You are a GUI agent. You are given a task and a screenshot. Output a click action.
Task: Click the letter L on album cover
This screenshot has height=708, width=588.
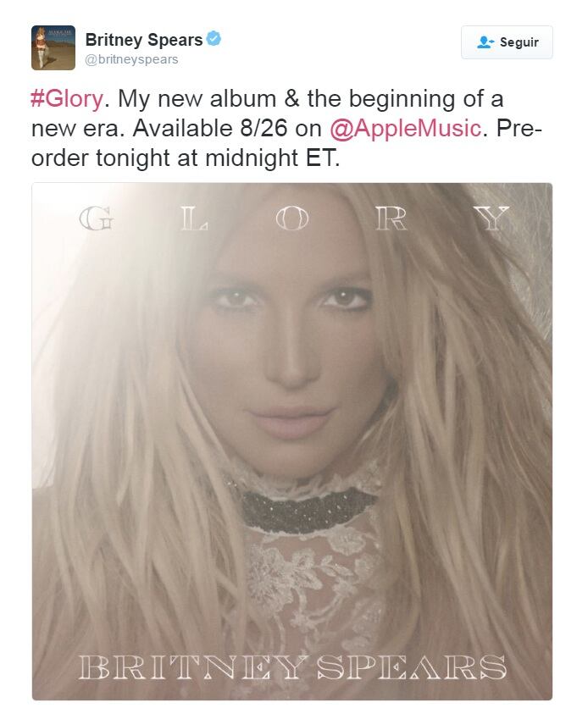194,218
